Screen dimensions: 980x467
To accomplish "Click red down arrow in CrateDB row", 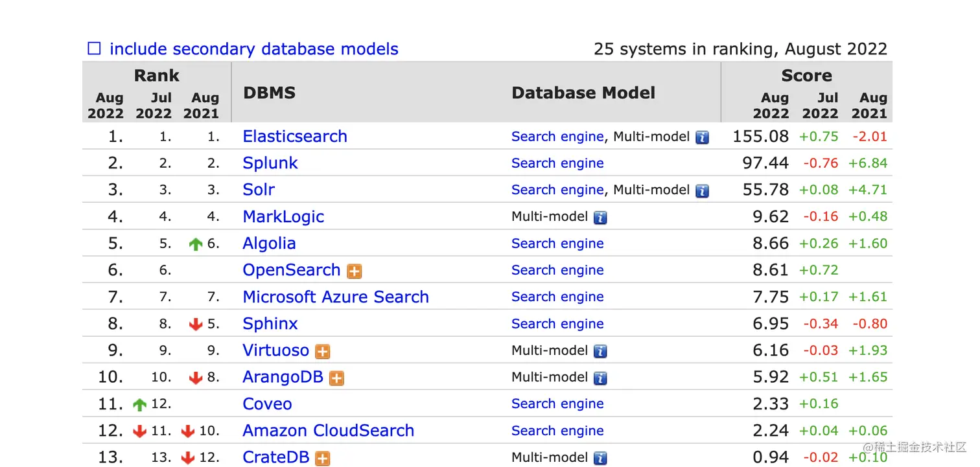I will coord(188,459).
